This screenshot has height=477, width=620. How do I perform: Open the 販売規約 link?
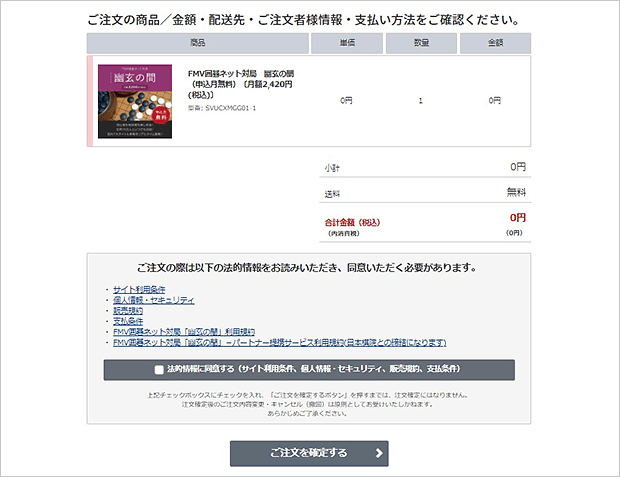point(128,311)
